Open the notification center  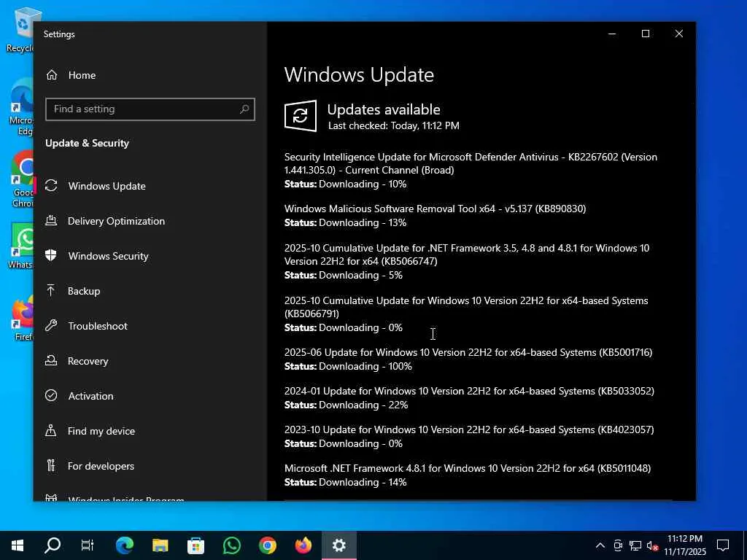tap(723, 545)
